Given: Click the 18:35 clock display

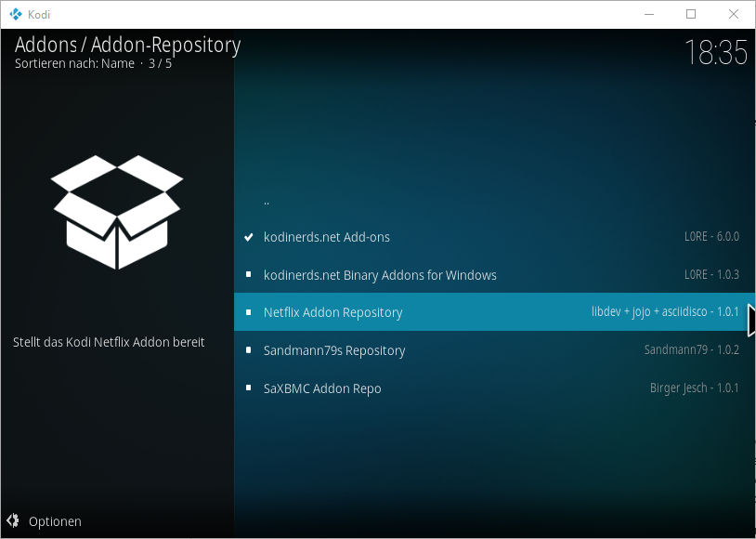Looking at the screenshot, I should click(716, 52).
